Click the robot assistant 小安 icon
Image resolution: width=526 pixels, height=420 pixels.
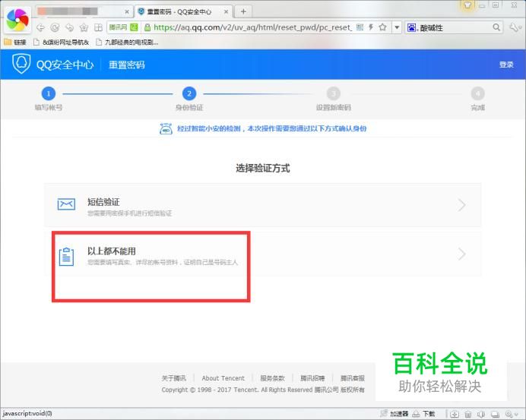point(166,128)
